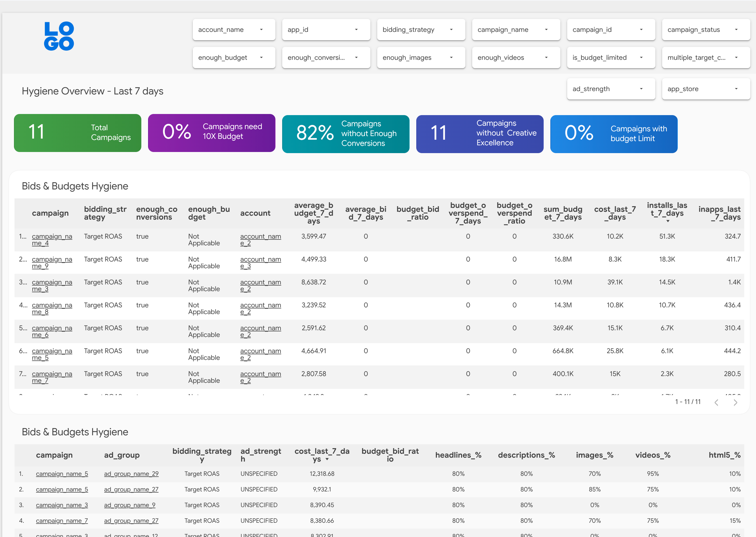Click sort arrow on installs_last_7_days column

pyautogui.click(x=668, y=221)
